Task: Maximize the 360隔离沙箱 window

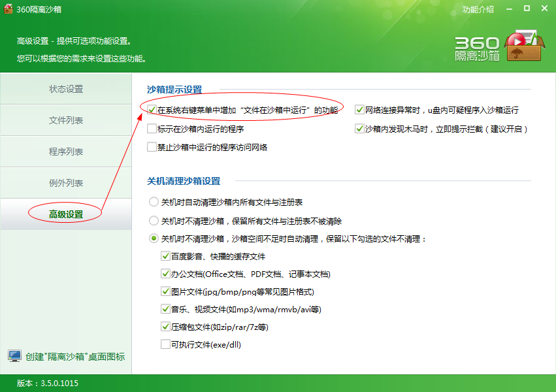Action: [527, 8]
